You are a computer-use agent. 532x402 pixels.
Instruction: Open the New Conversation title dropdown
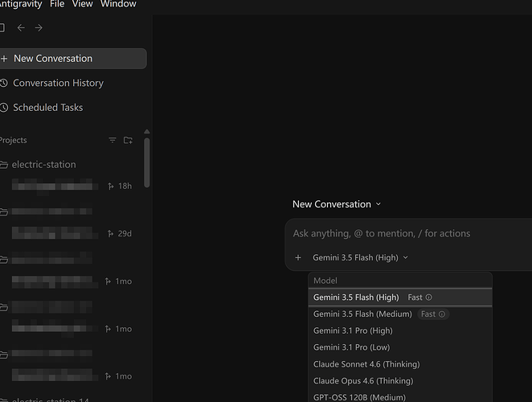click(x=337, y=204)
